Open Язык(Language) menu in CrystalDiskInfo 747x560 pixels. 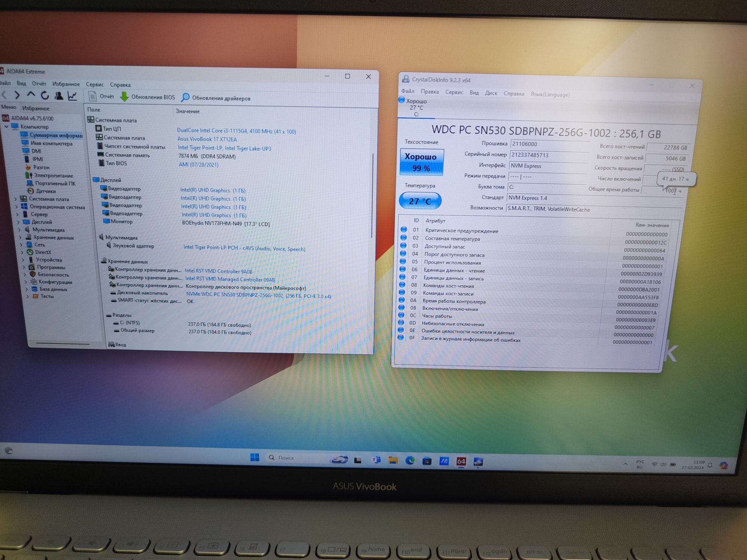(x=550, y=94)
